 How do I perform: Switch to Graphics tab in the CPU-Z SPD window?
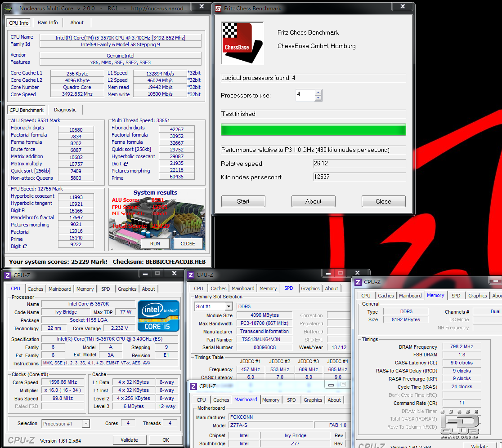[x=310, y=288]
